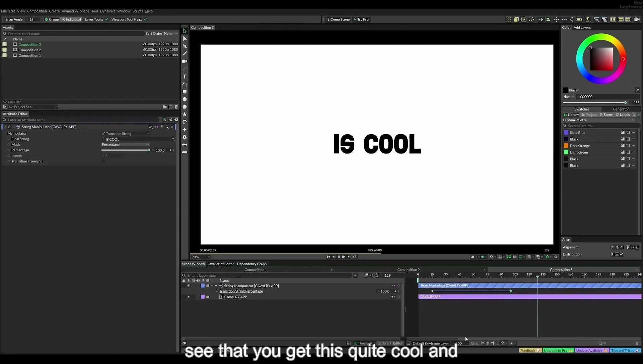643x364 pixels.
Task: Select the Pen tool
Action: point(185,46)
